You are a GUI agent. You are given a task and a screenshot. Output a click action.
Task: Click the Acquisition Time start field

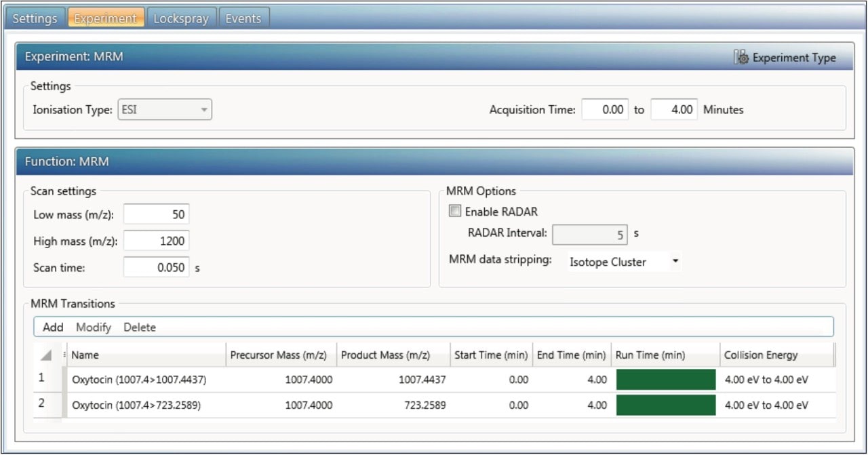pos(604,109)
